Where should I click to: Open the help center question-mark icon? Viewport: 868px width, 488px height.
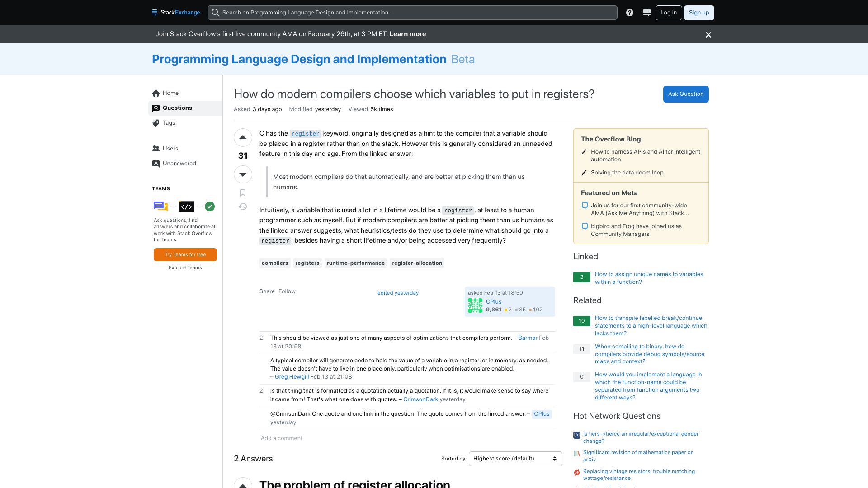coord(630,13)
